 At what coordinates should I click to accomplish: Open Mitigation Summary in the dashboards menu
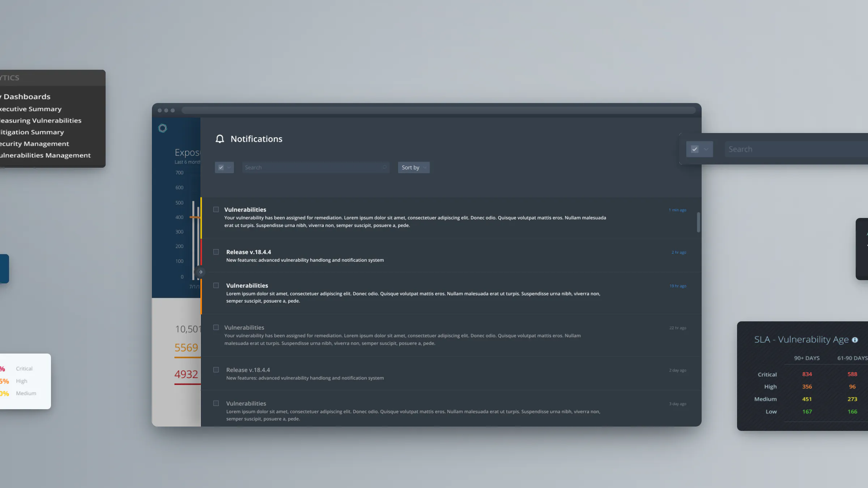(x=31, y=132)
